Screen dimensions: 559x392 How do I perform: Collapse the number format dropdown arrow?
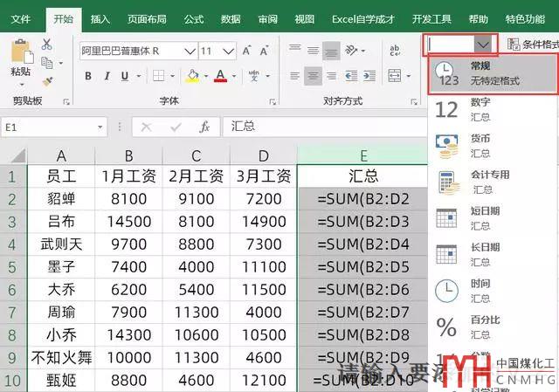click(483, 44)
